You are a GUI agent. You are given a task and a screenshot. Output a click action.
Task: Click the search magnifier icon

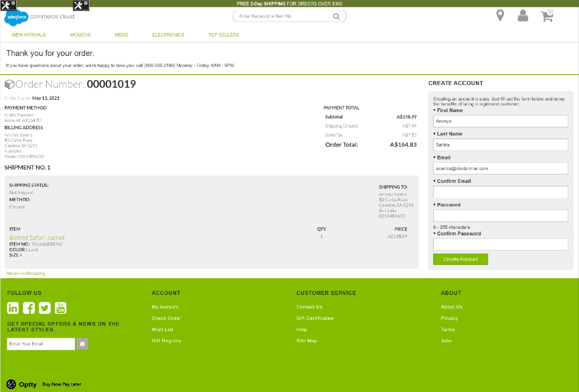(336, 16)
